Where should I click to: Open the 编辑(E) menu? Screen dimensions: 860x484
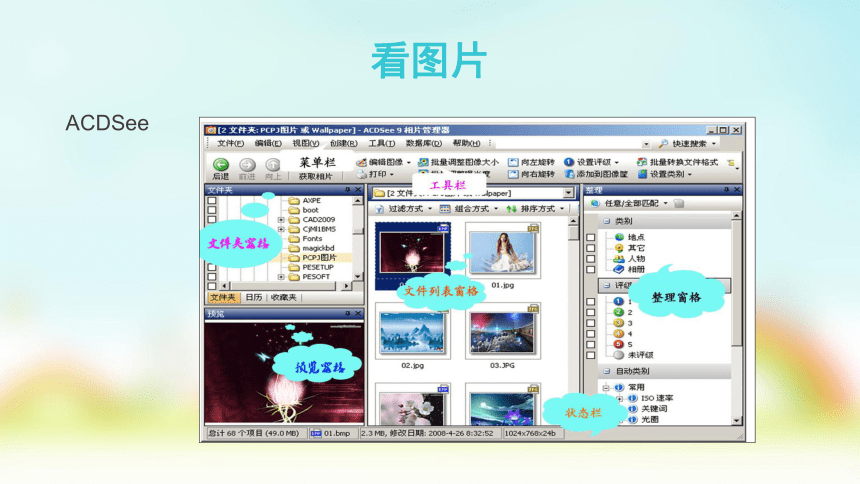[x=268, y=143]
